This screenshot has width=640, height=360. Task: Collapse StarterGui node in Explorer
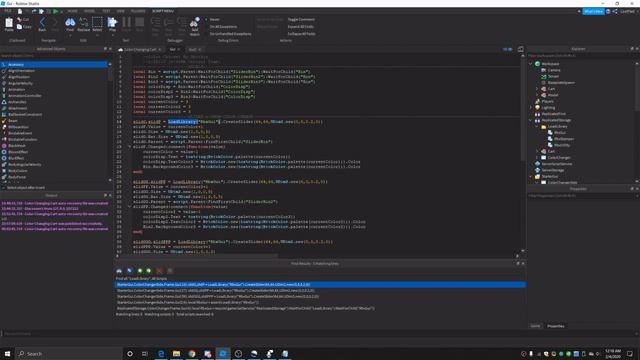(531, 176)
